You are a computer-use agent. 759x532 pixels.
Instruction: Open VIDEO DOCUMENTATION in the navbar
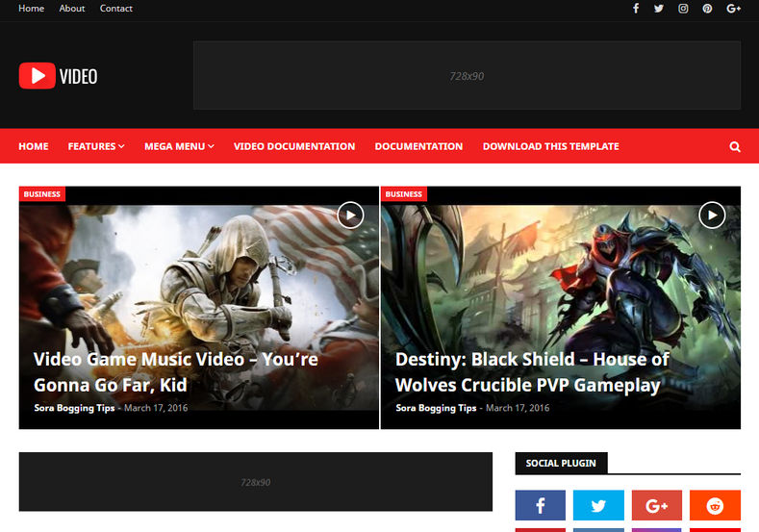[x=294, y=146]
